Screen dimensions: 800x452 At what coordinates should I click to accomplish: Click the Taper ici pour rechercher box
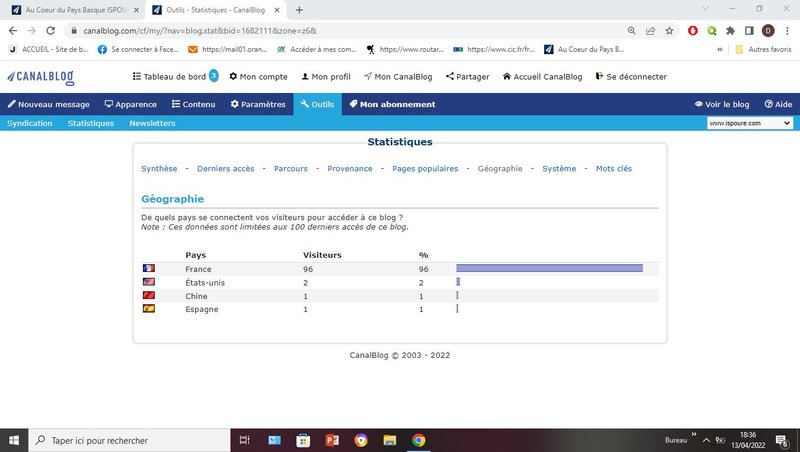pos(130,440)
